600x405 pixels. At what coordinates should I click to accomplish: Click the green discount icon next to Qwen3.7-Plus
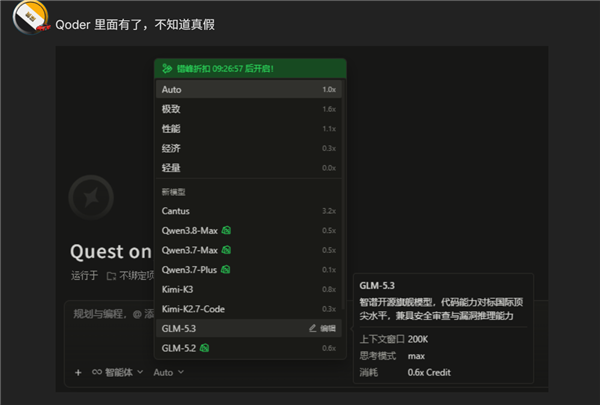tap(226, 269)
